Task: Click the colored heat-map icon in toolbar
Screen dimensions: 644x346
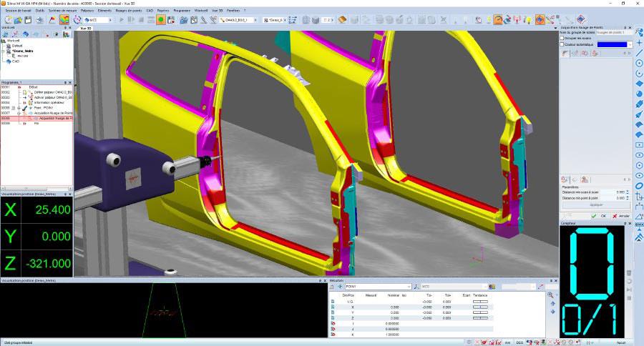Action: [x=64, y=20]
